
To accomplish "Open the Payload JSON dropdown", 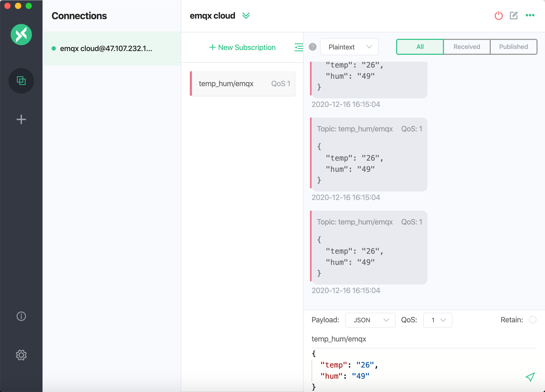I will click(x=370, y=320).
